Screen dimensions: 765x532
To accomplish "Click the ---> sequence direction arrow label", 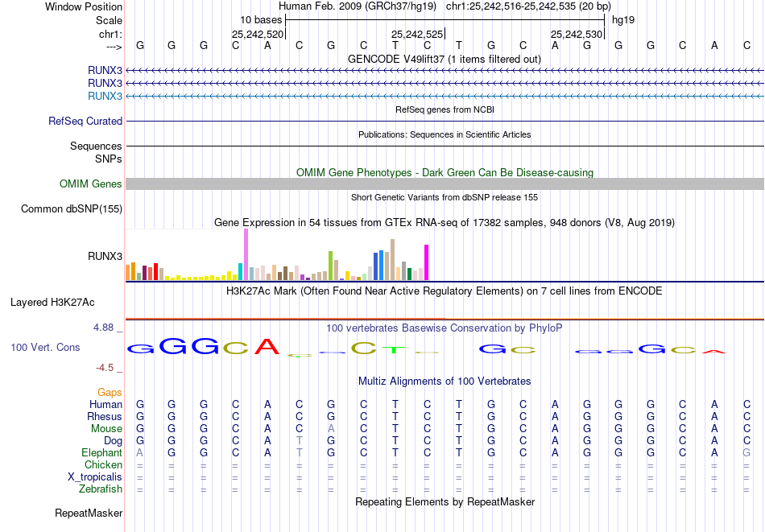I will tap(114, 47).
